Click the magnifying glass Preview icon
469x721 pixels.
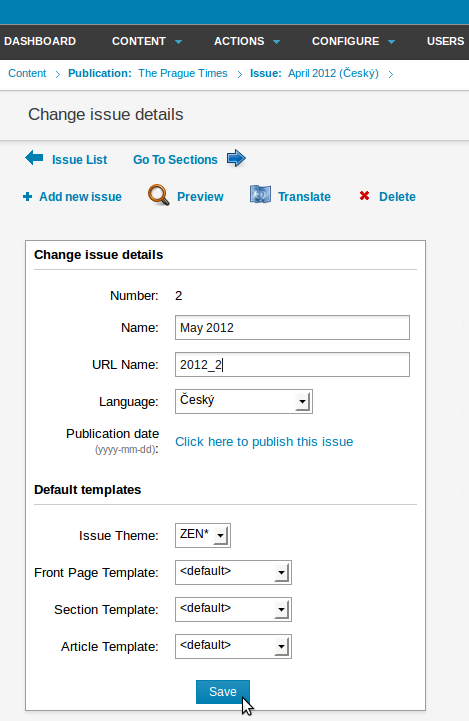pos(159,195)
